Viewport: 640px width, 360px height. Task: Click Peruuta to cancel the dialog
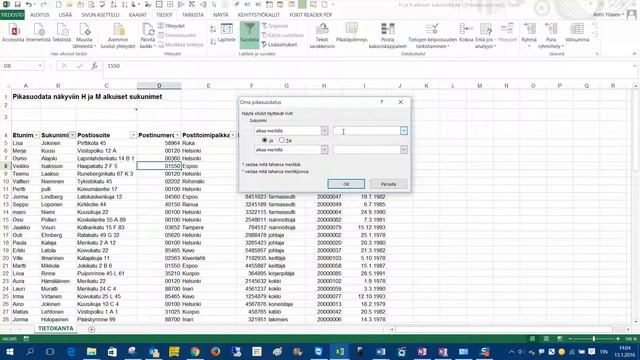click(388, 184)
